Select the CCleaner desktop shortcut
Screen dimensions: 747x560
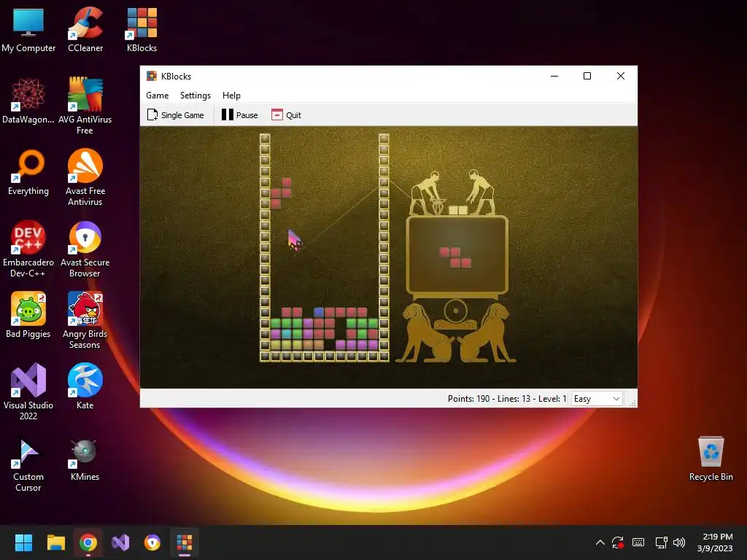click(x=85, y=30)
